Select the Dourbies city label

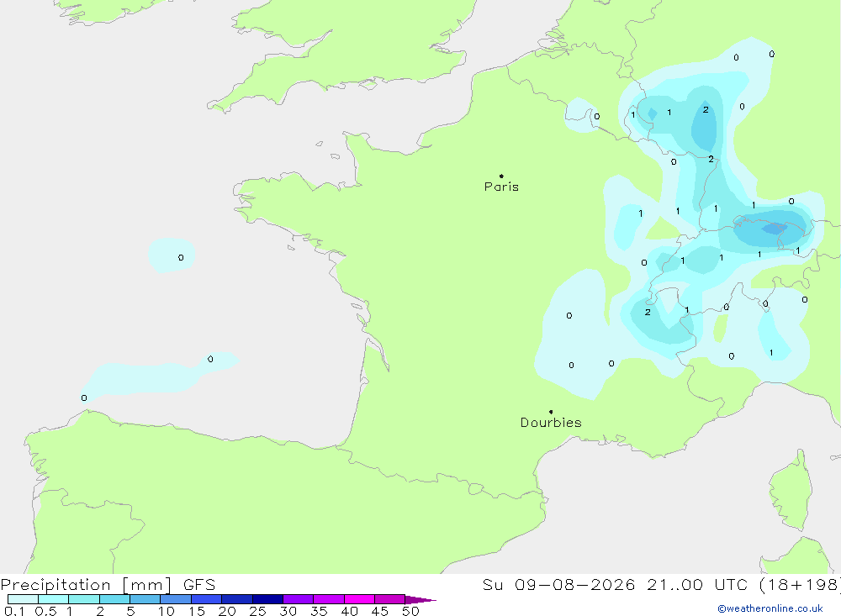coord(551,423)
